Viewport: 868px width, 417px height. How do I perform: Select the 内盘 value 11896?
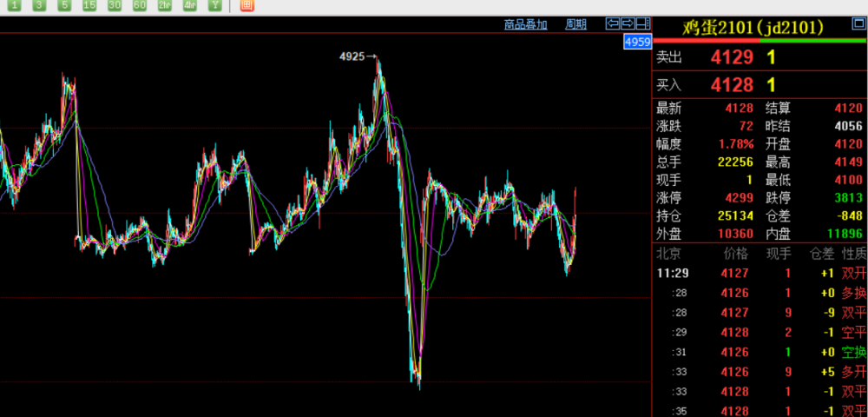(x=845, y=234)
